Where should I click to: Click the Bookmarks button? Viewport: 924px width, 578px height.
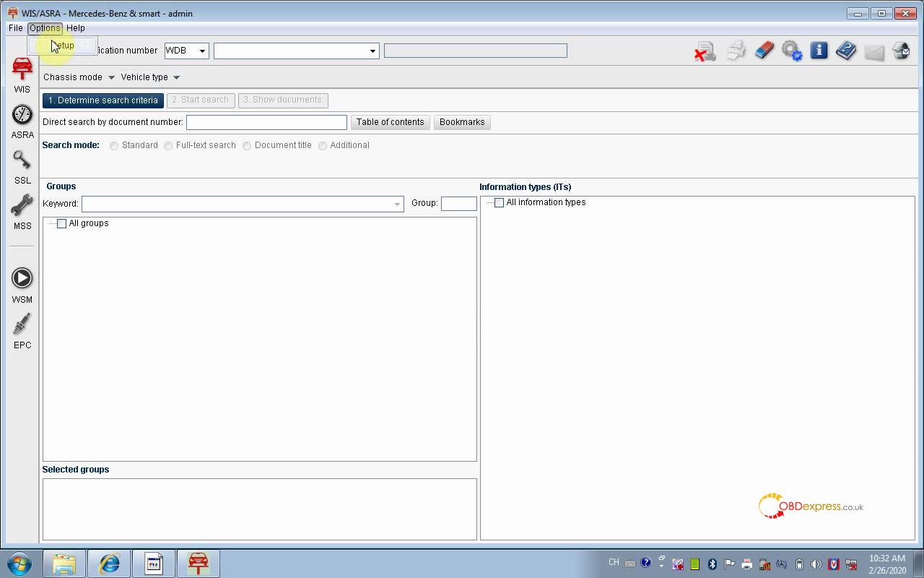(462, 122)
